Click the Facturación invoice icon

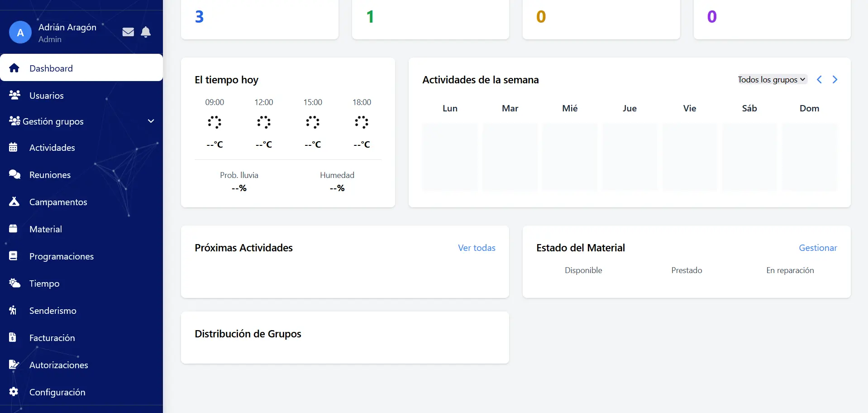click(x=13, y=338)
